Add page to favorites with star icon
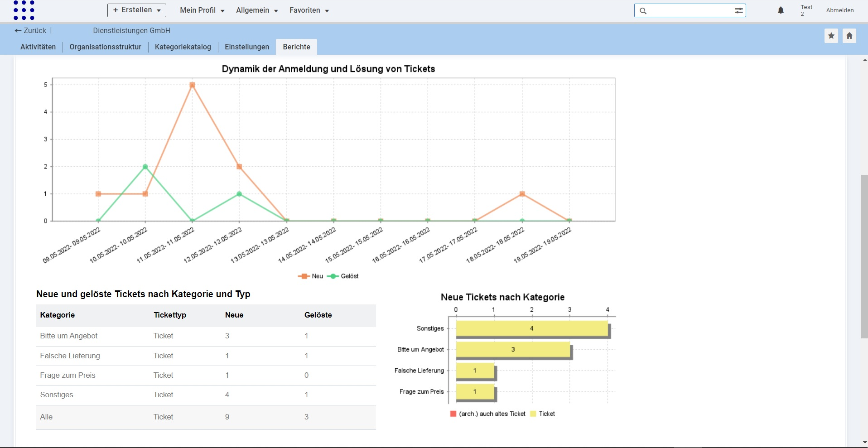This screenshot has width=868, height=448. (831, 36)
